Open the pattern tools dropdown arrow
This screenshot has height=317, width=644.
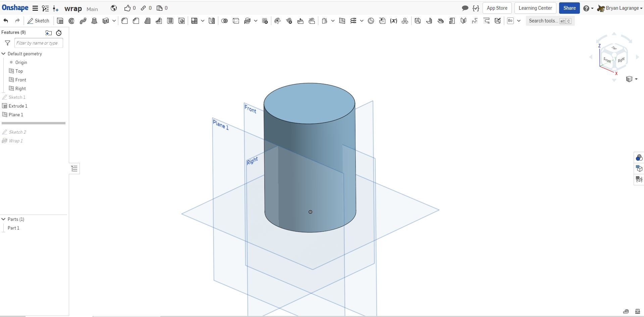pos(203,21)
